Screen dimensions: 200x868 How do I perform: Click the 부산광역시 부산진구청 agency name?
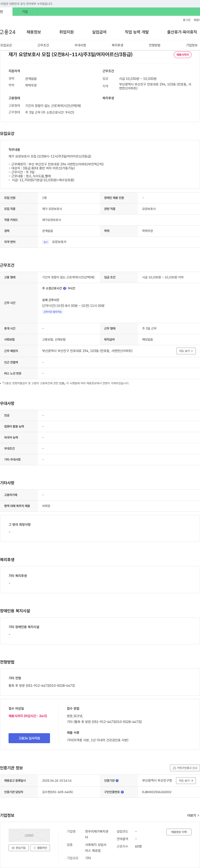pos(157,780)
